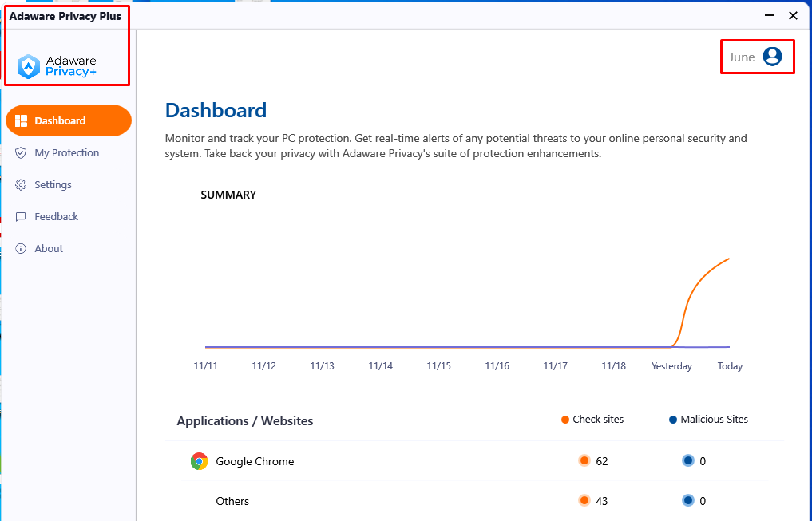The image size is (812, 521).
Task: Open the June user profile icon
Action: (772, 57)
